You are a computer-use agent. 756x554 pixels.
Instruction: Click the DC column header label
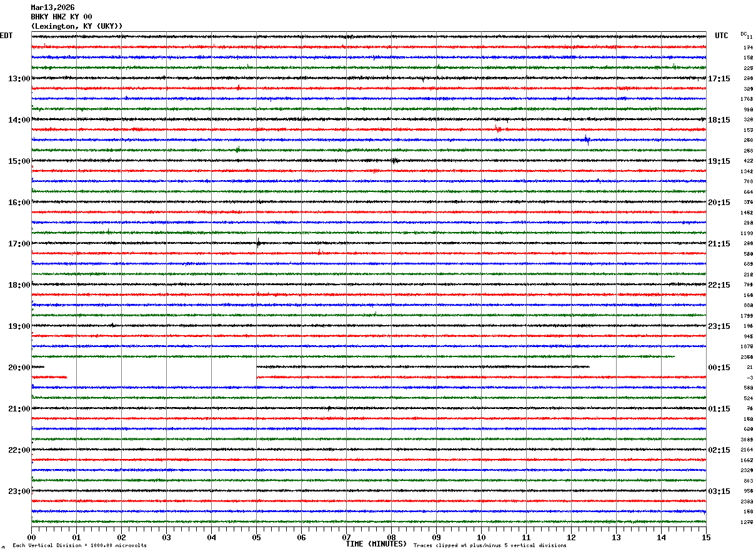[x=744, y=34]
